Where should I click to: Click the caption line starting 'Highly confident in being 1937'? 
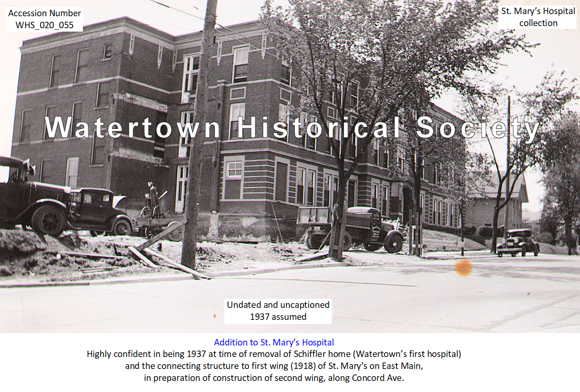pyautogui.click(x=274, y=354)
